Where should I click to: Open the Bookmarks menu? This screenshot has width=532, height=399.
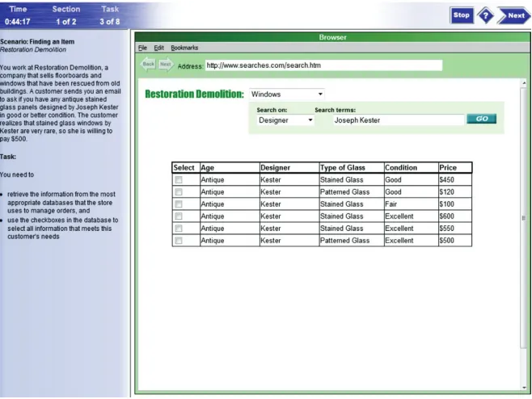click(184, 48)
